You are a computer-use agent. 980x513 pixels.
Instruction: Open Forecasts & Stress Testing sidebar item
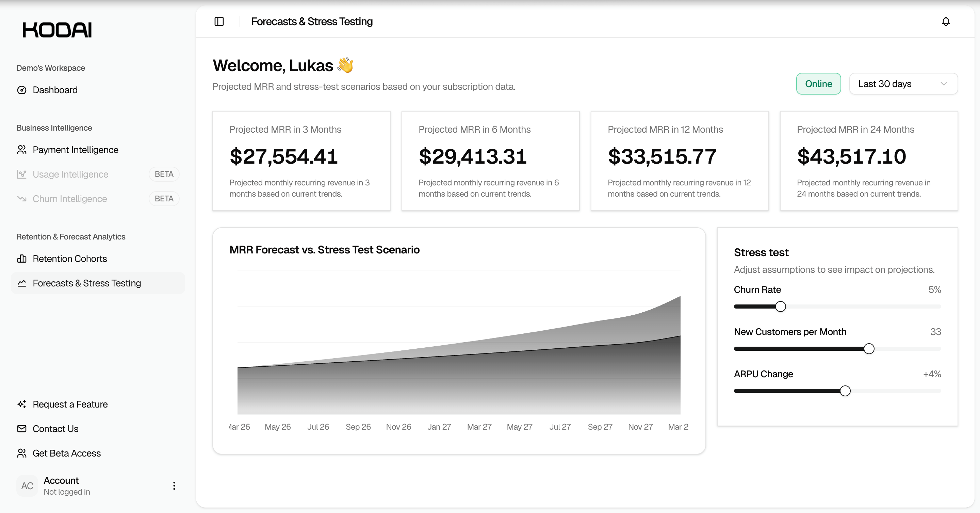87,283
